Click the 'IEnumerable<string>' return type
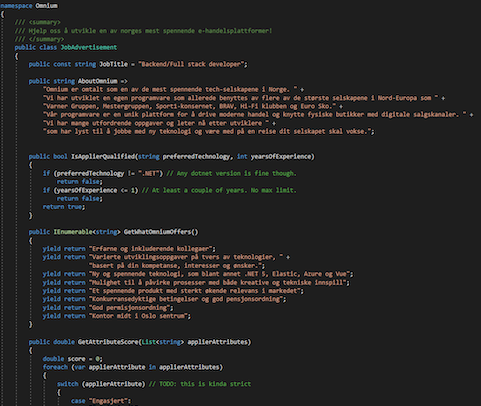Screen dimensions: 481x406 (87, 232)
